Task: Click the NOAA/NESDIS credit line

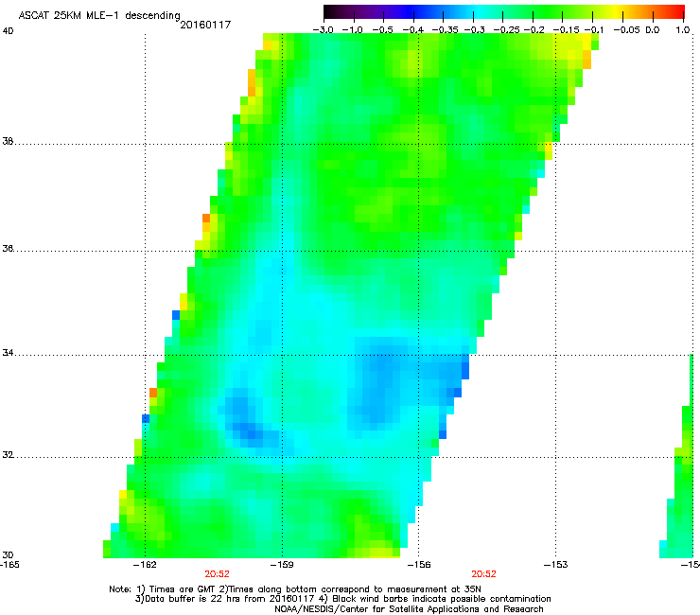Action: (409, 609)
